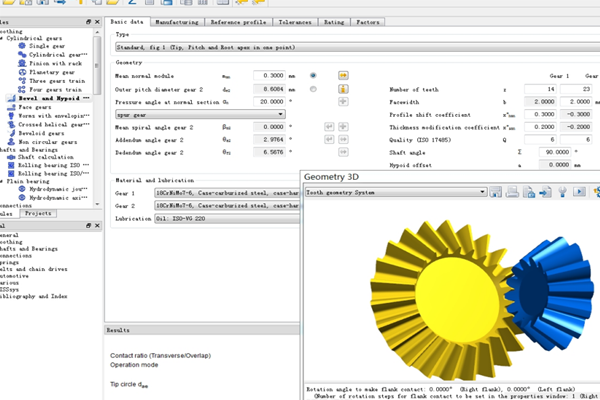Open the Reference profile tab

[238, 22]
